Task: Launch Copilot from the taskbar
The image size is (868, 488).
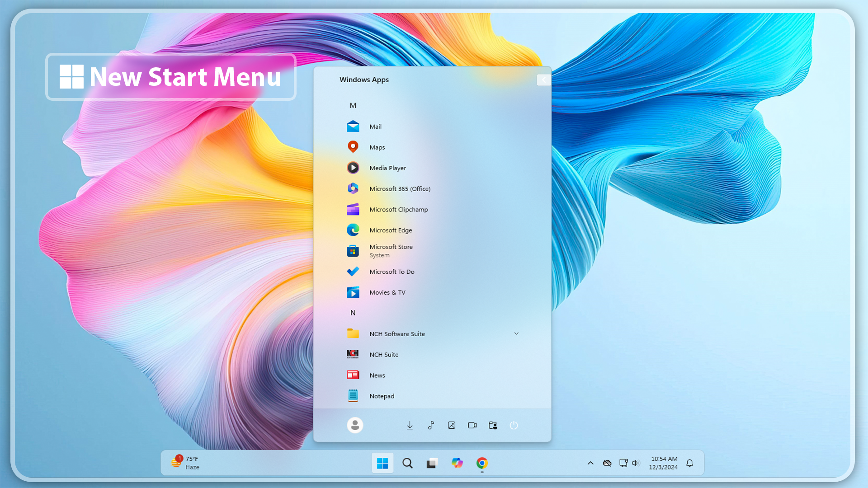Action: click(x=457, y=463)
